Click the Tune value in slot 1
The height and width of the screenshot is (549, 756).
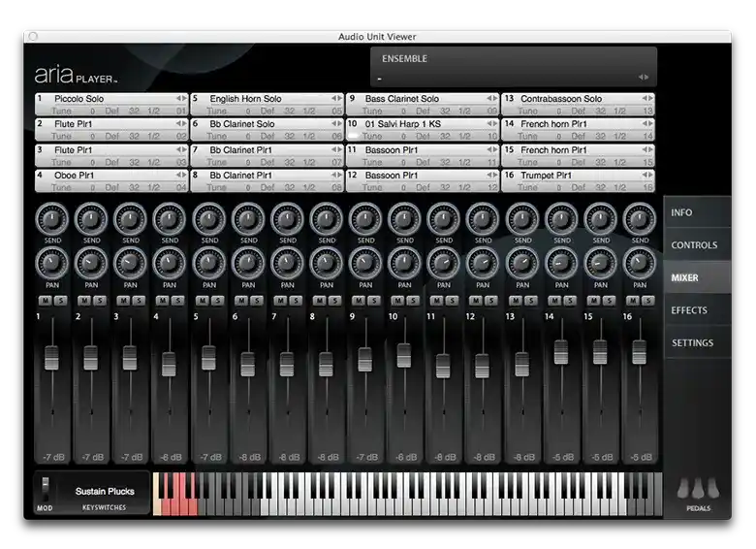[x=93, y=111]
